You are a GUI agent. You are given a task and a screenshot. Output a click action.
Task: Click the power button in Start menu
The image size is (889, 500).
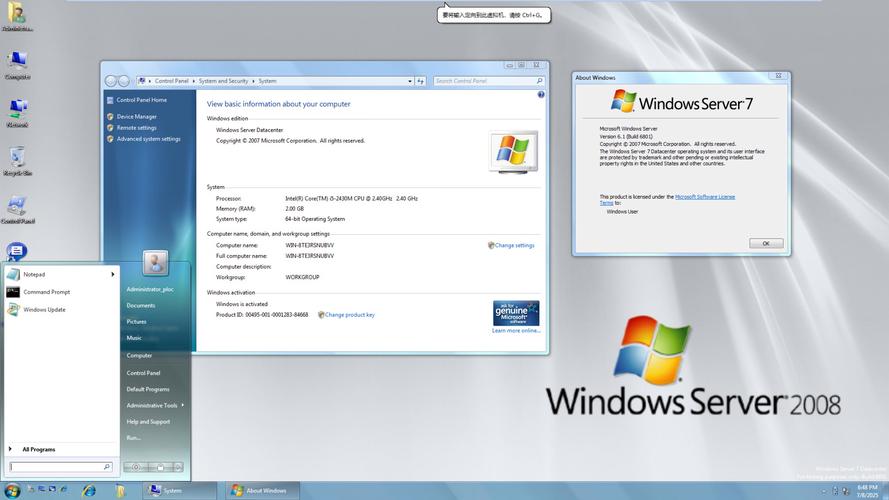[136, 467]
